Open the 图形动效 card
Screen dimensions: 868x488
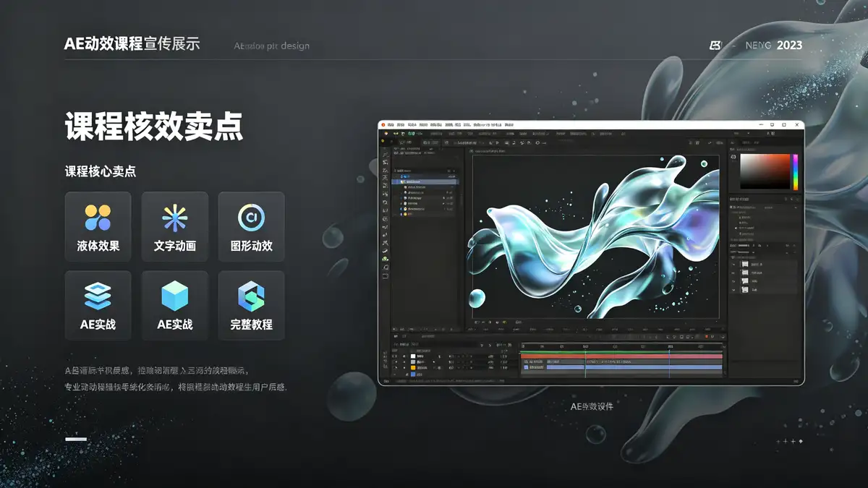coord(251,226)
